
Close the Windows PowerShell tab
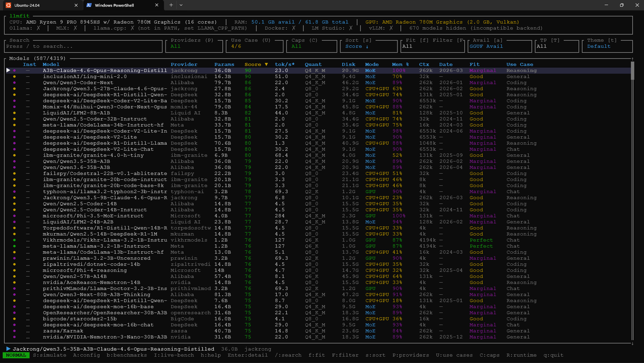tap(156, 5)
